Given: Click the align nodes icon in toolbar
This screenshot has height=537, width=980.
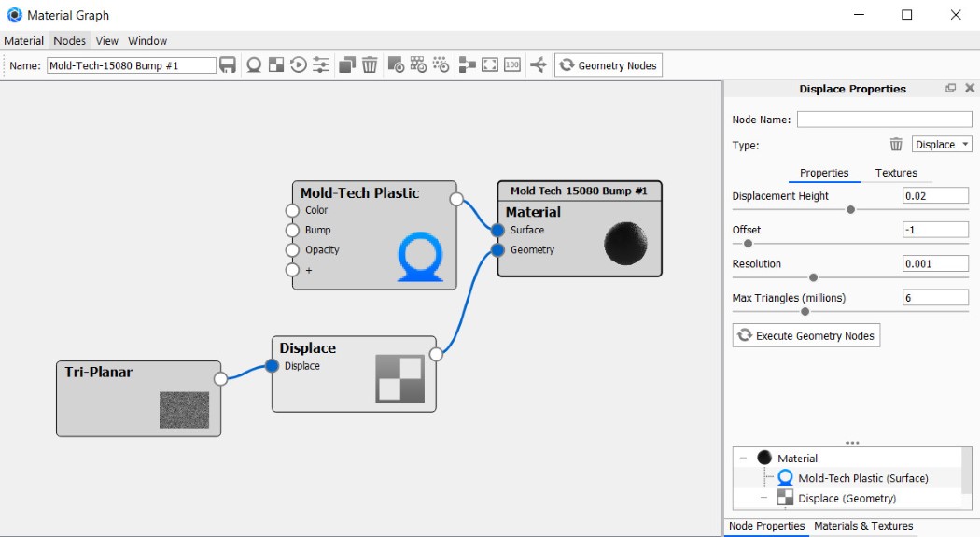Looking at the screenshot, I should click(x=467, y=65).
